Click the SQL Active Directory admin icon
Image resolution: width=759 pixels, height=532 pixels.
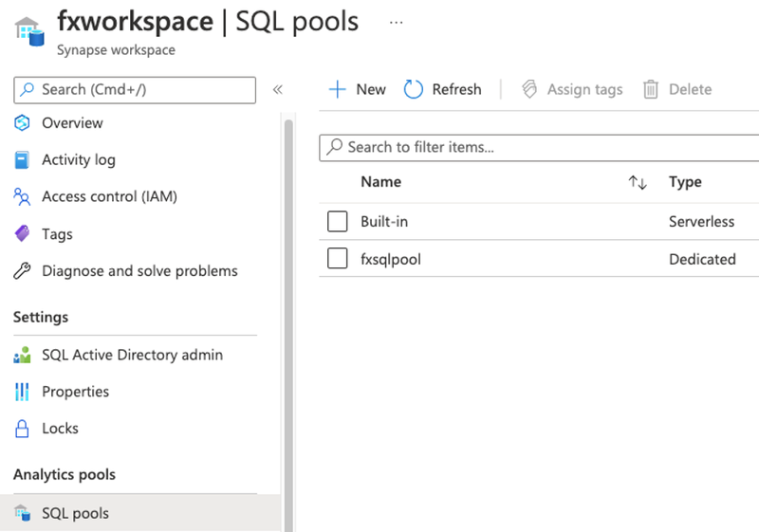(22, 355)
